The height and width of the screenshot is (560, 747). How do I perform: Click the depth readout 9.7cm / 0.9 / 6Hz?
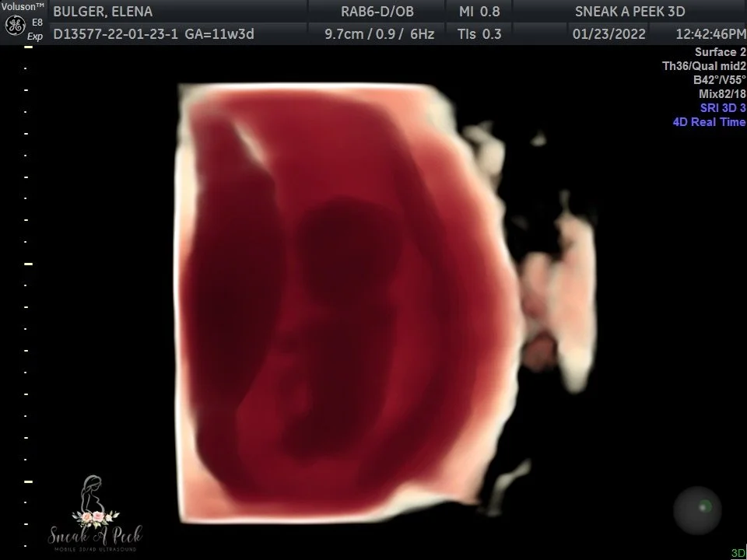pyautogui.click(x=379, y=34)
